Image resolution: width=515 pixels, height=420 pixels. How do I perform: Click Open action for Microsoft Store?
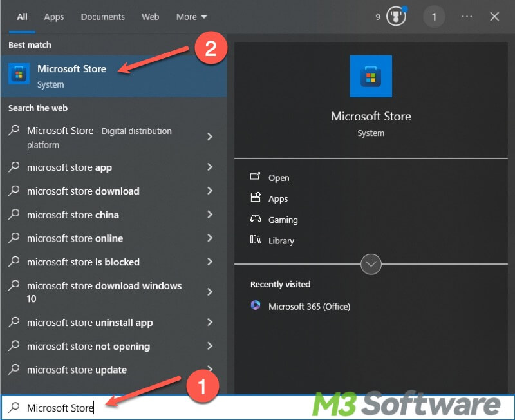tap(279, 178)
